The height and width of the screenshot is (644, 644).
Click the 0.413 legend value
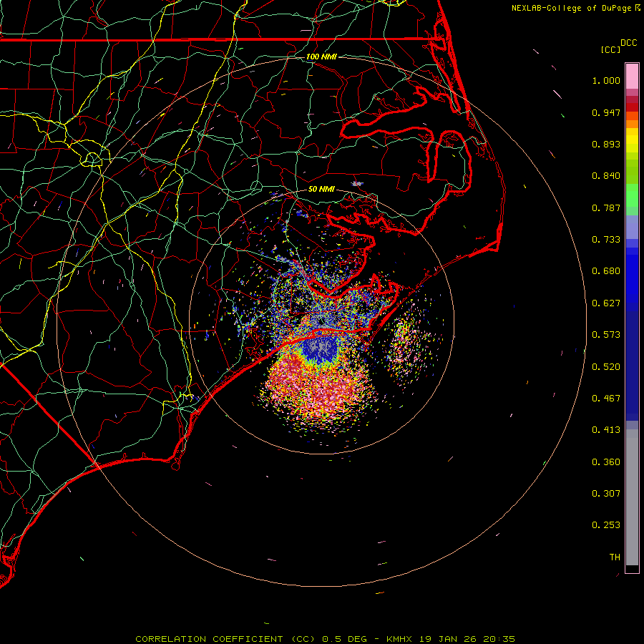[606, 430]
